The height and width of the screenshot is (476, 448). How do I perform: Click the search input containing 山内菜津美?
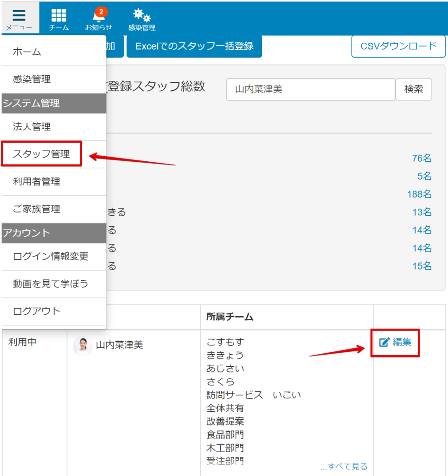pyautogui.click(x=310, y=89)
